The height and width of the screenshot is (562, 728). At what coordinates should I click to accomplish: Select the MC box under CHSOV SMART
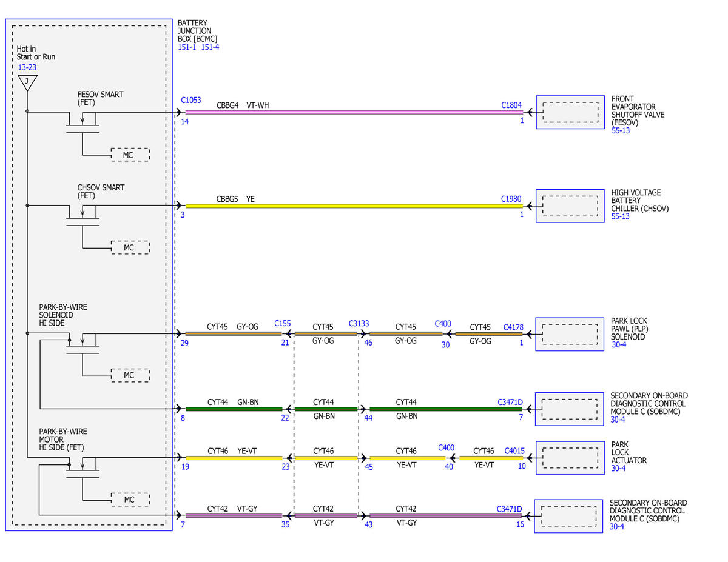pyautogui.click(x=129, y=247)
